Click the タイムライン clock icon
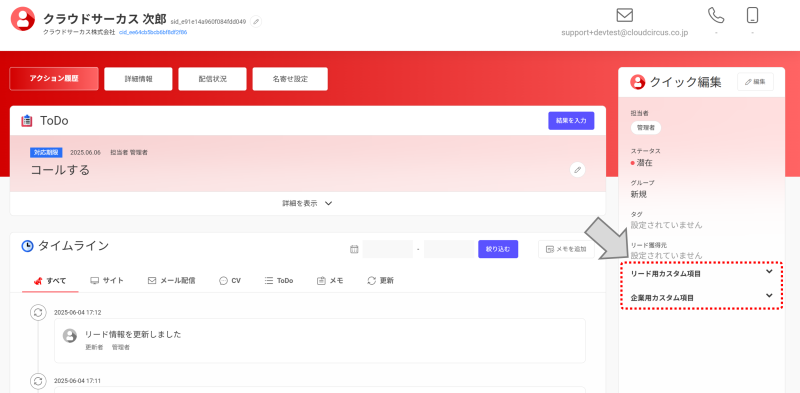The width and height of the screenshot is (800, 393). 27,246
